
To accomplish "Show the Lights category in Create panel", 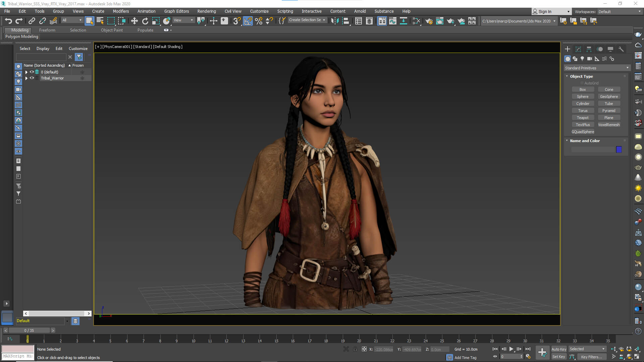I will pyautogui.click(x=582, y=59).
